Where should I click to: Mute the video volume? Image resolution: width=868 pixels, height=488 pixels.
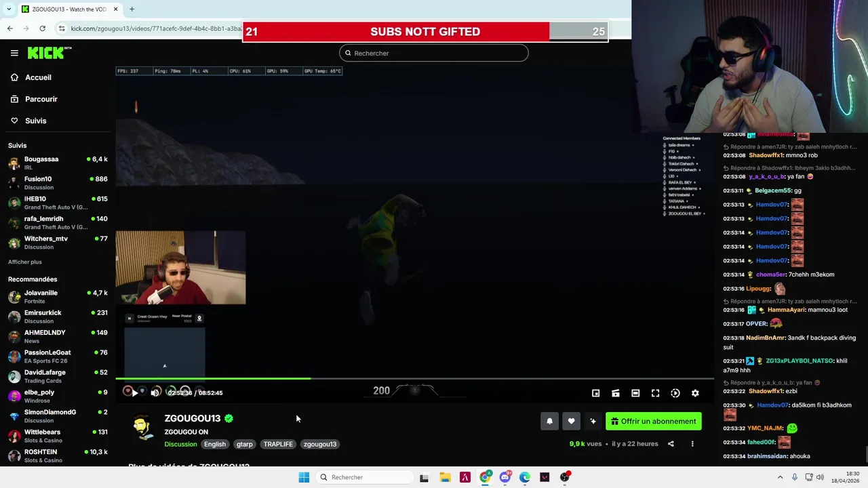pyautogui.click(x=155, y=392)
